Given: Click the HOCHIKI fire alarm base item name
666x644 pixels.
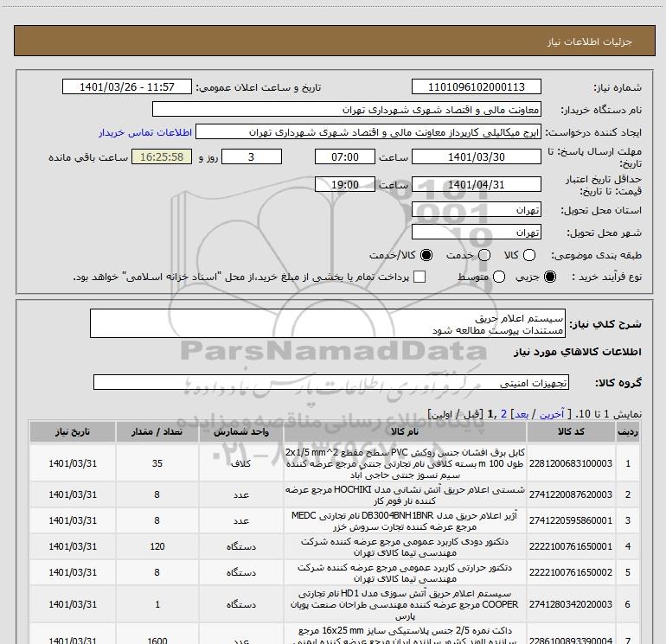Looking at the screenshot, I should pyautogui.click(x=405, y=495).
